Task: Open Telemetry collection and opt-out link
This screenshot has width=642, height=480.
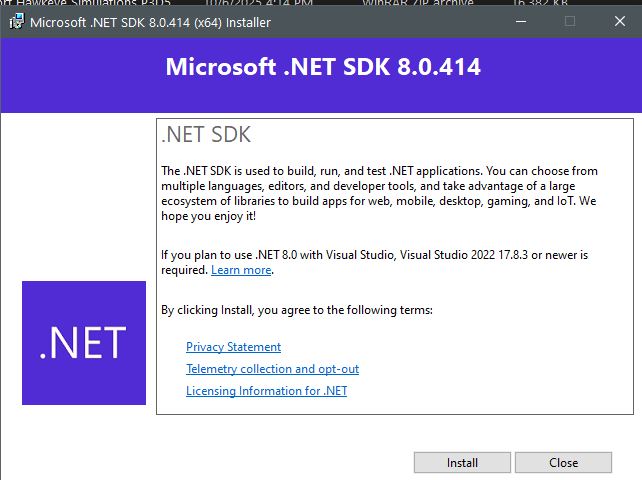Action: pos(272,369)
